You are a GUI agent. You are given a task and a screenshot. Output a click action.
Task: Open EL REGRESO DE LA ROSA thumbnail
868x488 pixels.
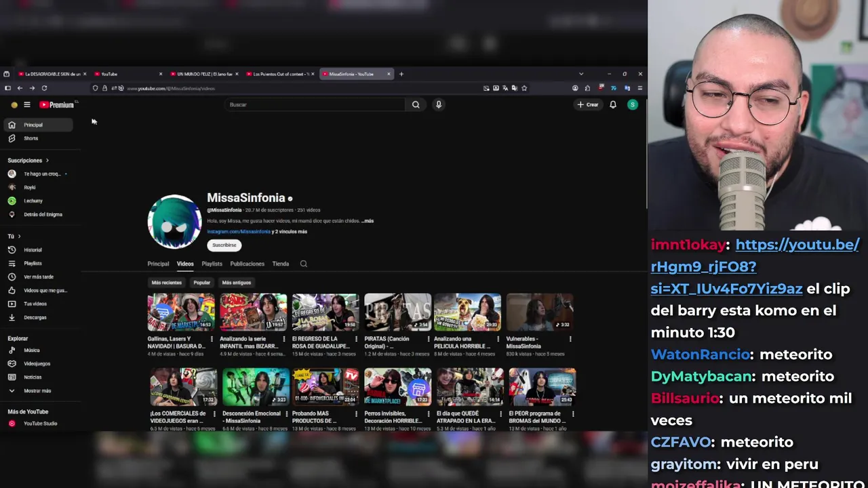325,312
